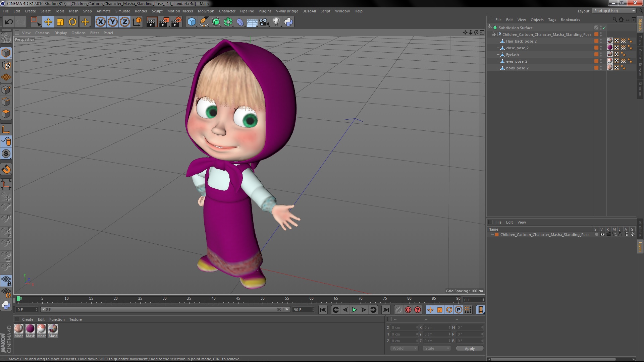Screen dimensions: 644x362
Task: Add a Camera object
Action: pos(264,22)
